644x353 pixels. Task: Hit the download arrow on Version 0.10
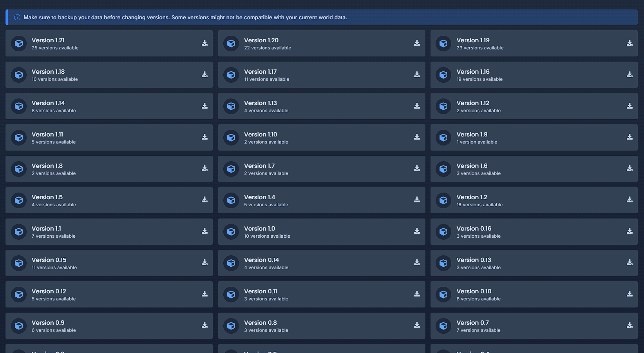pyautogui.click(x=630, y=294)
